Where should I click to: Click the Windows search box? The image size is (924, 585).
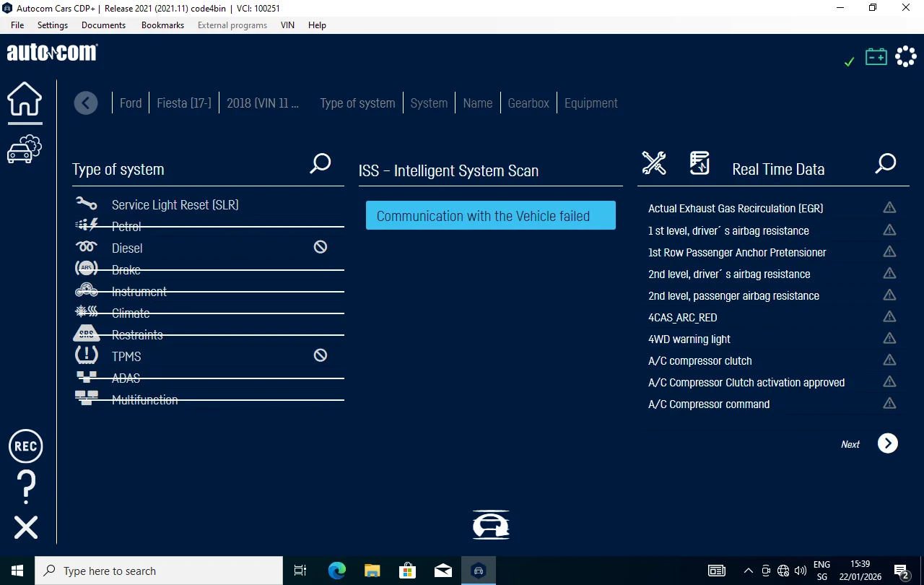coord(159,571)
